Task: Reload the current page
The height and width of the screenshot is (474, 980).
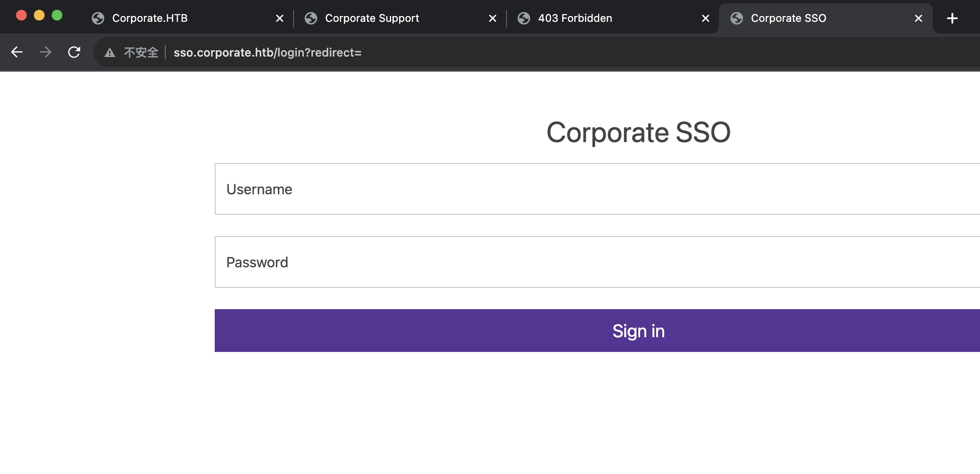Action: 74,52
